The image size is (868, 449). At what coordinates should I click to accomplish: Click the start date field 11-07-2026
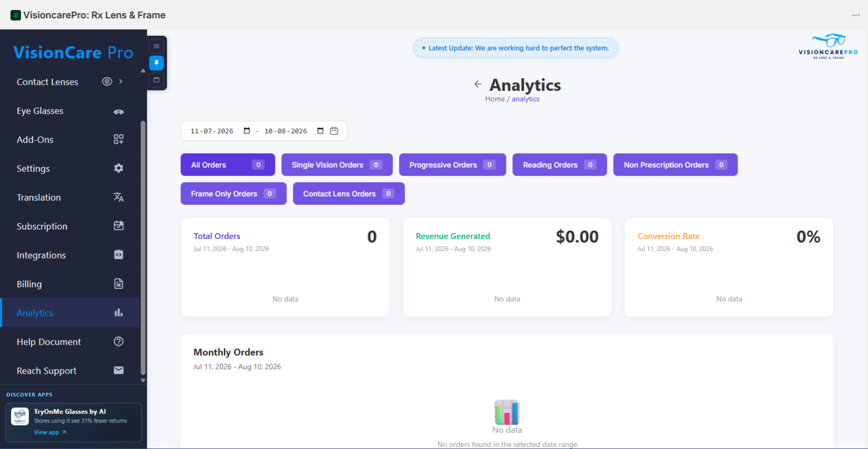point(212,131)
